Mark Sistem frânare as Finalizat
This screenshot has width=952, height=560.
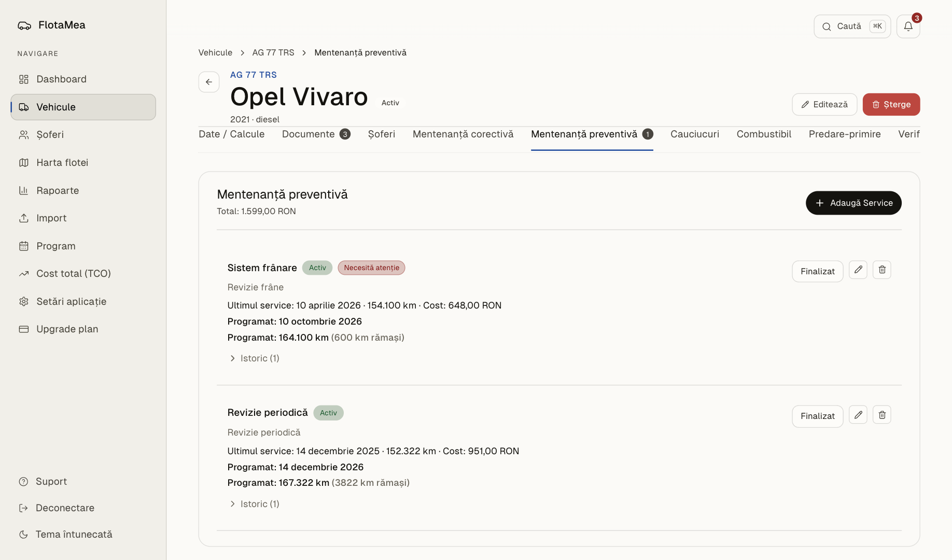[x=818, y=271]
